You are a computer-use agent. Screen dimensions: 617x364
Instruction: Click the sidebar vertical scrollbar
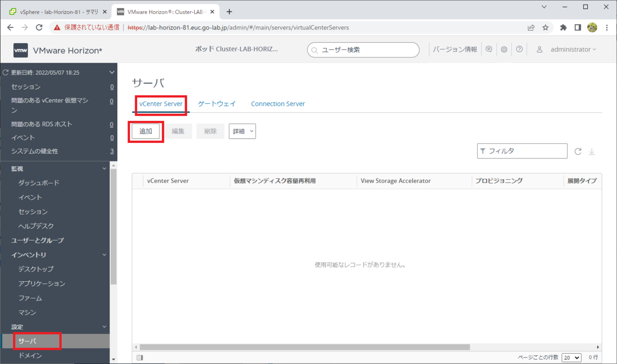click(x=113, y=226)
